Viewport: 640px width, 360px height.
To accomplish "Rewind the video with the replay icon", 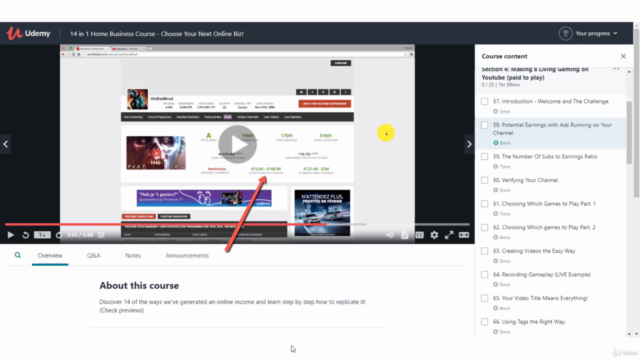I will [x=25, y=235].
